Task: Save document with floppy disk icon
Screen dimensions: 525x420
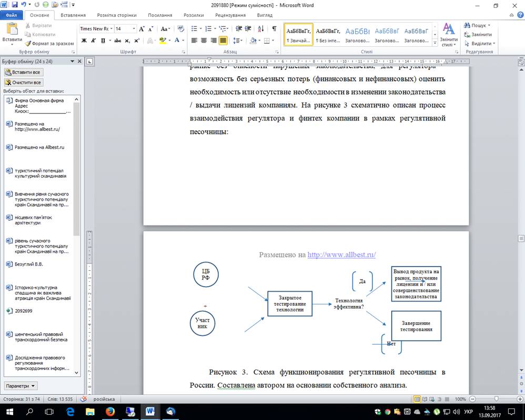Action: (x=14, y=5)
